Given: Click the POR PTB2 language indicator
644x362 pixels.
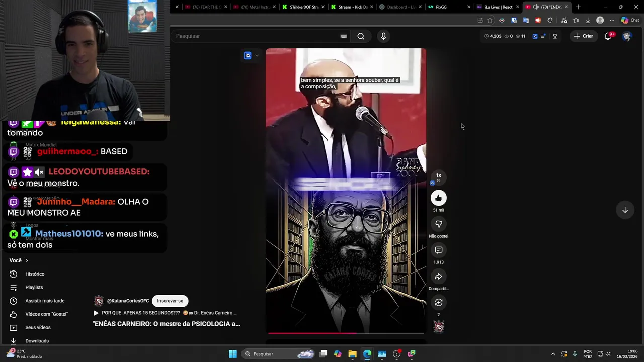Looking at the screenshot, I should [588, 354].
